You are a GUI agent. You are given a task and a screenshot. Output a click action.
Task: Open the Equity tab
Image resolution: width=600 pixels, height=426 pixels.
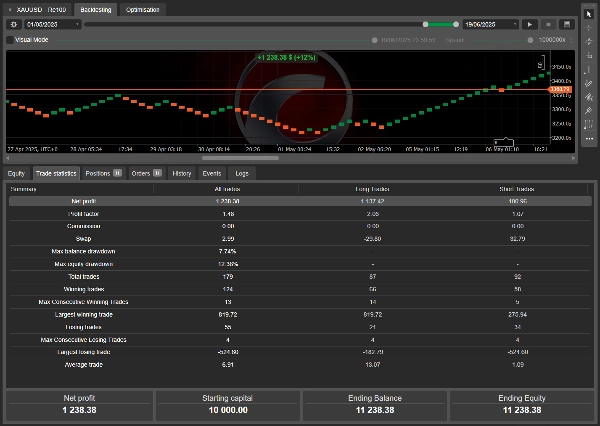pyautogui.click(x=16, y=173)
